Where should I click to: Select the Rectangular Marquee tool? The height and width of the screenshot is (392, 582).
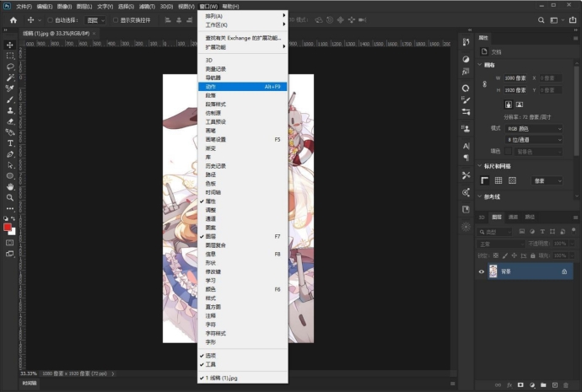click(x=10, y=56)
